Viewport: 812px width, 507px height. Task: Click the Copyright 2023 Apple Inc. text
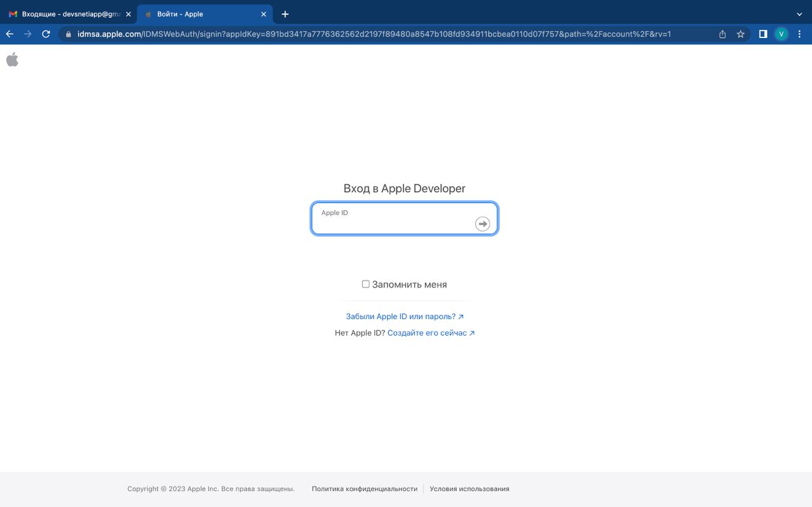tap(211, 489)
